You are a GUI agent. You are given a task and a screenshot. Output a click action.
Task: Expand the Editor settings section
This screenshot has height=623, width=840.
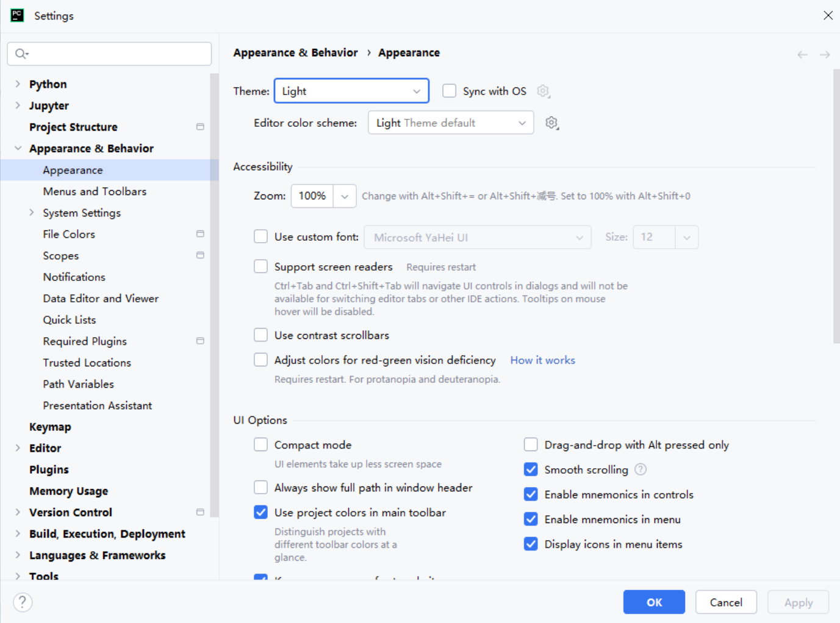18,448
